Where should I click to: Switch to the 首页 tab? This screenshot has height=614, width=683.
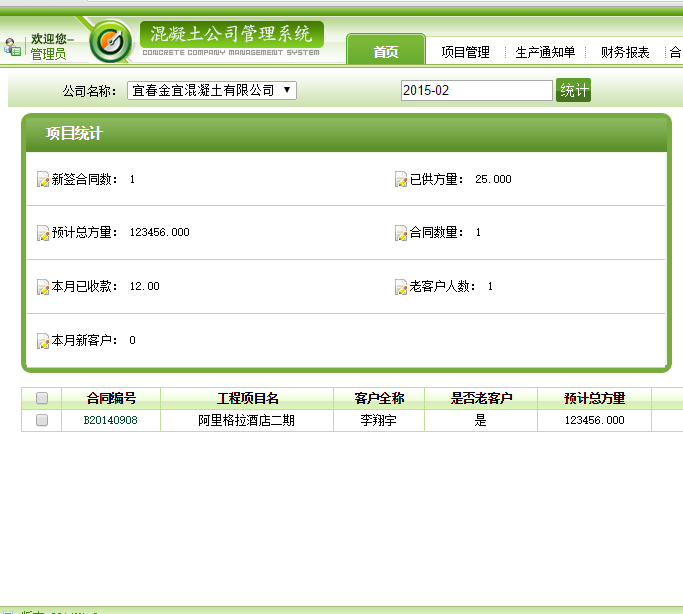click(x=385, y=52)
